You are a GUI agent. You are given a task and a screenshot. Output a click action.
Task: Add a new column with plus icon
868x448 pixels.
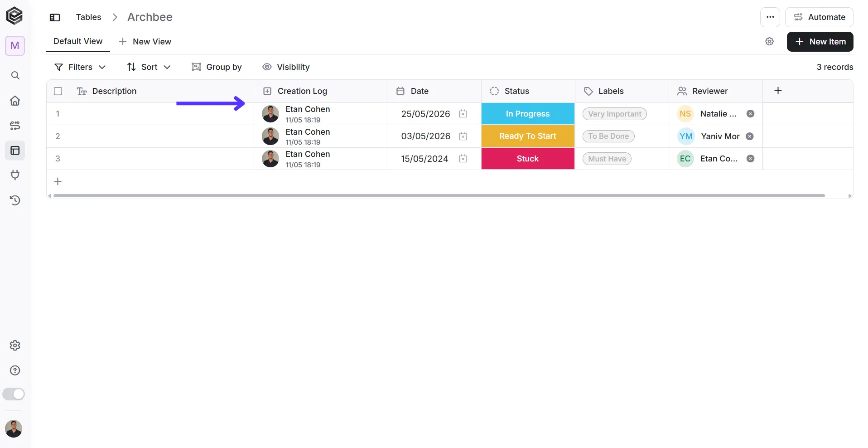coord(778,91)
